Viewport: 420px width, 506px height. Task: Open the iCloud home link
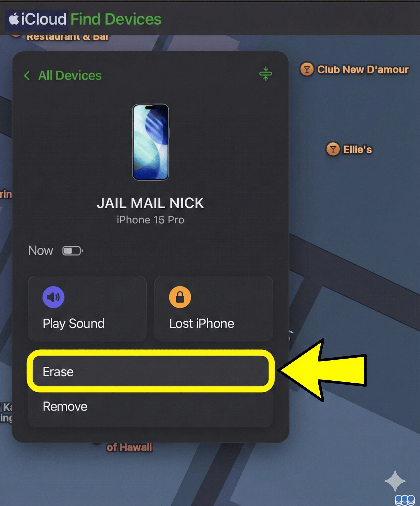pyautogui.click(x=38, y=19)
